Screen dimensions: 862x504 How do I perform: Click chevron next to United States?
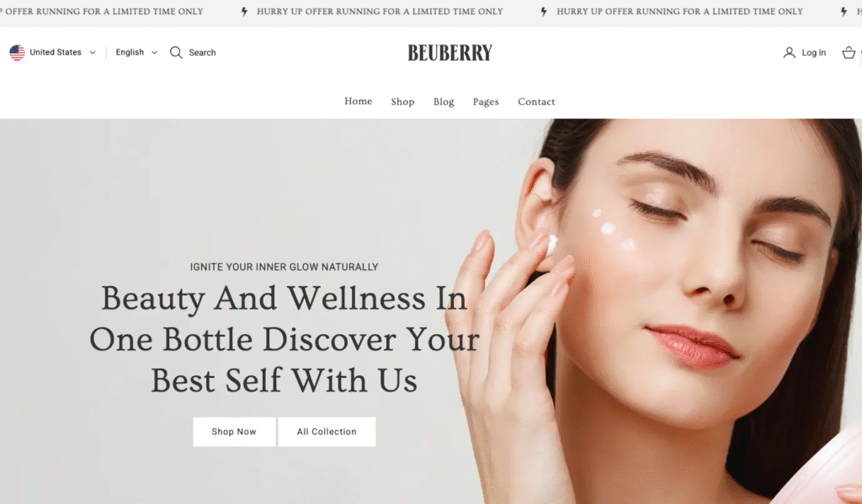point(93,53)
